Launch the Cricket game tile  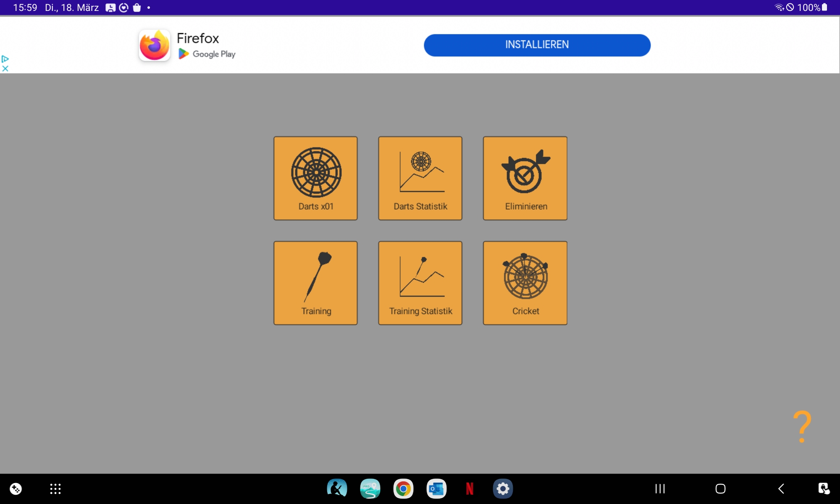(x=525, y=283)
